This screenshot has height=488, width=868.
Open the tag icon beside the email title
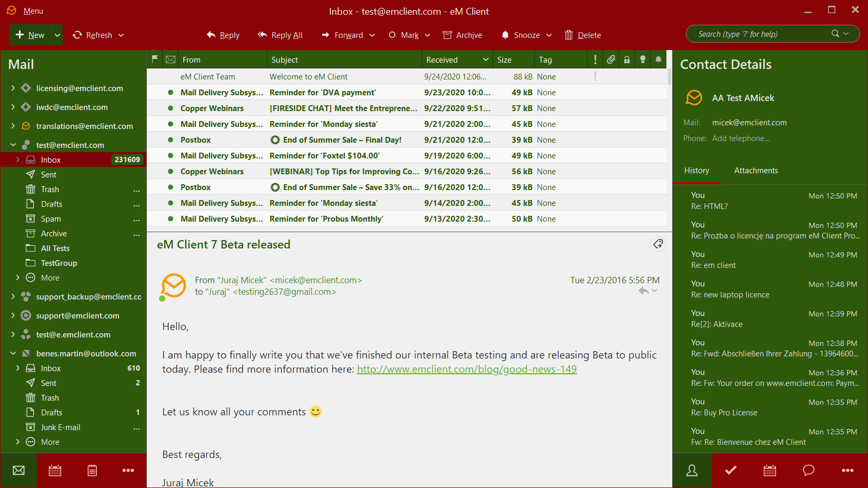click(658, 244)
